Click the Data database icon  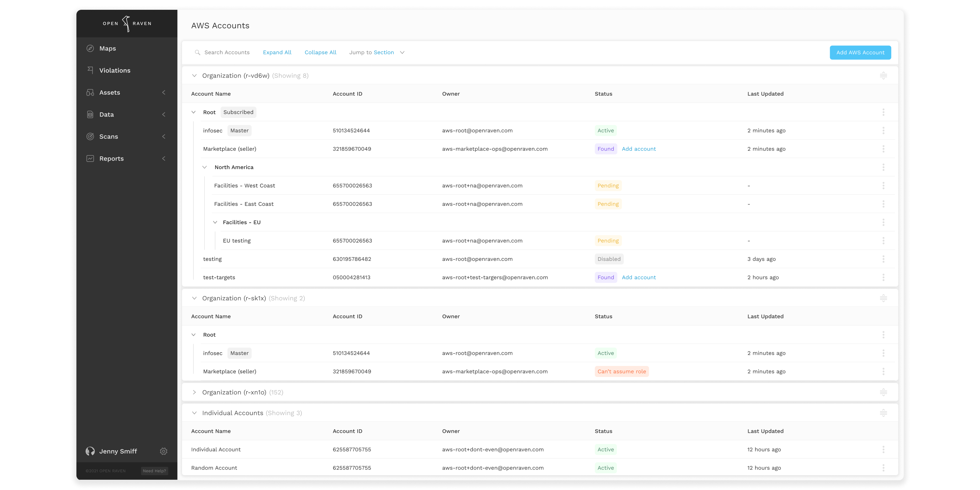(90, 115)
